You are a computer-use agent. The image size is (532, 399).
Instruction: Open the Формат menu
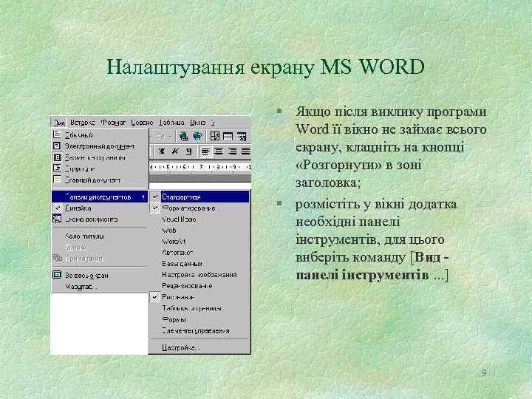coord(113,123)
